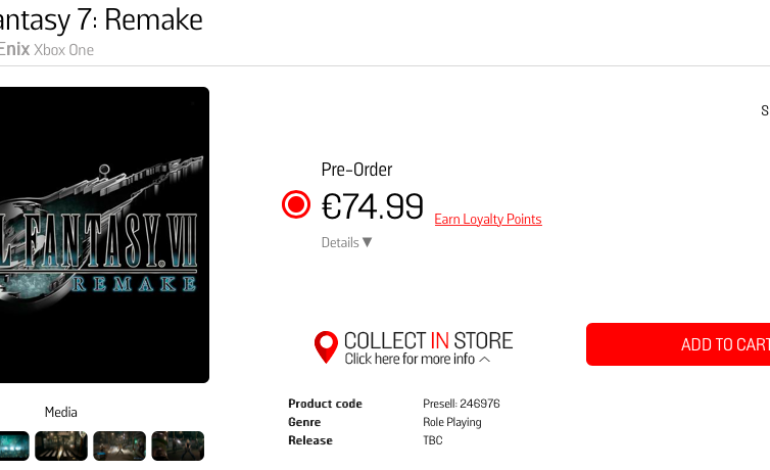Click the TBC release value
The image size is (770, 470).
click(433, 440)
